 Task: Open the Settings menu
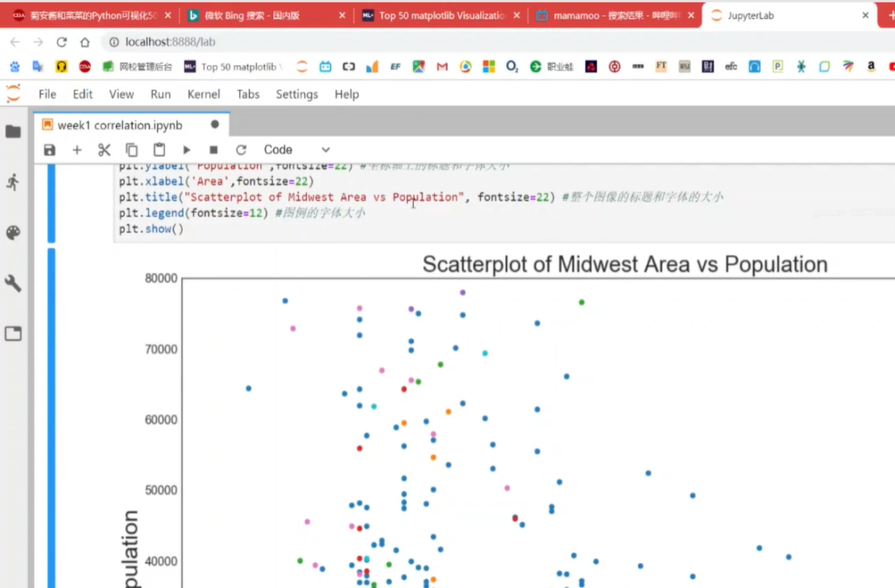(x=297, y=94)
